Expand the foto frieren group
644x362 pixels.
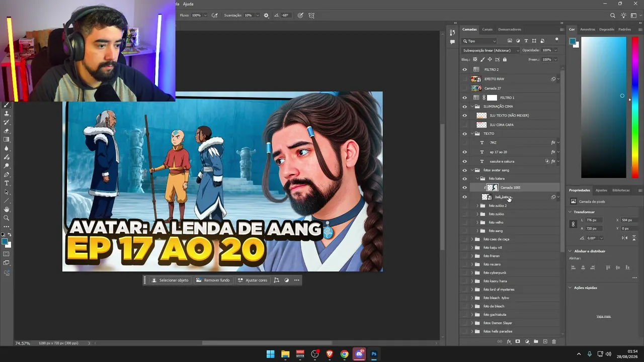click(x=472, y=256)
